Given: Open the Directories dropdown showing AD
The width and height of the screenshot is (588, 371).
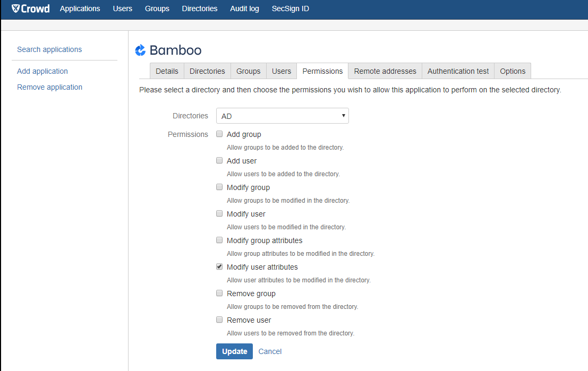Looking at the screenshot, I should tap(282, 116).
